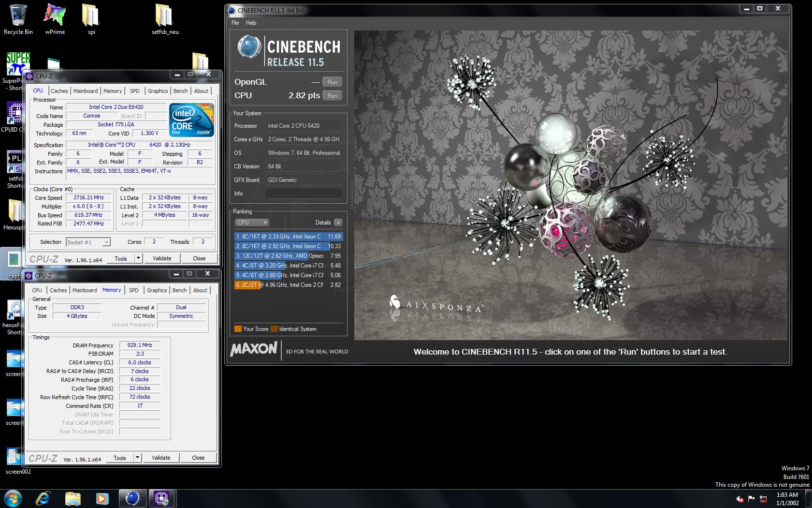Click the lower CPU-Z title bar icon
The width and height of the screenshot is (812, 508).
tap(29, 275)
